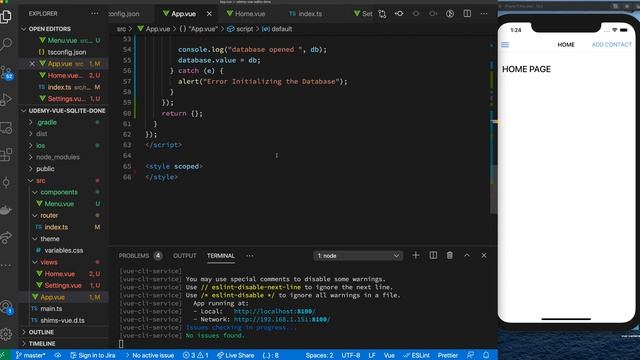This screenshot has width=640, height=360.
Task: Click the master branch indicator
Action: (x=30, y=355)
